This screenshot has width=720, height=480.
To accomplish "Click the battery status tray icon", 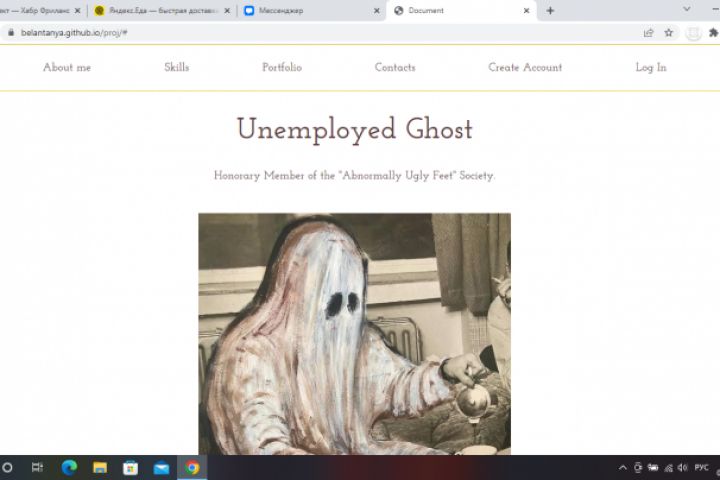I will point(653,468).
